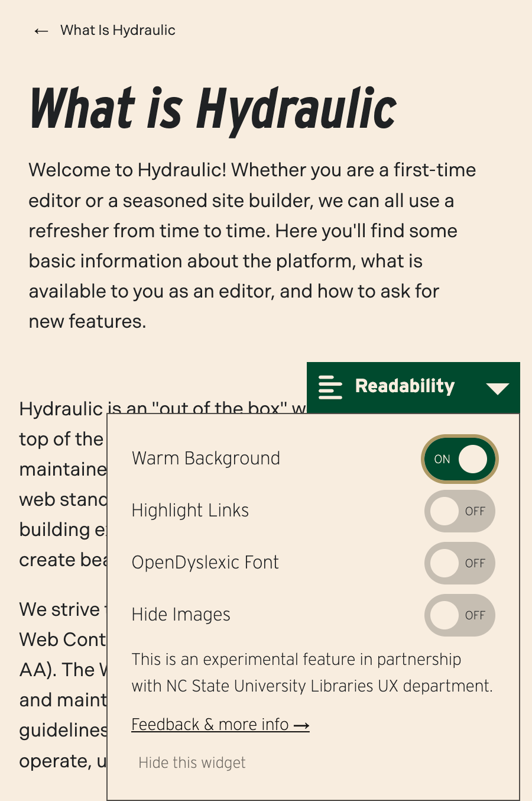
Task: Click the experimental feature description text
Action: [312, 673]
